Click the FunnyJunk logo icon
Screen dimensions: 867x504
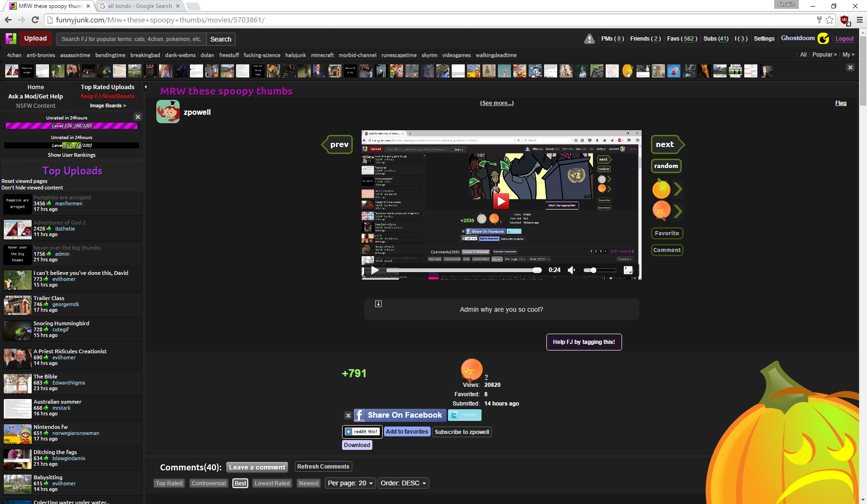pyautogui.click(x=11, y=39)
